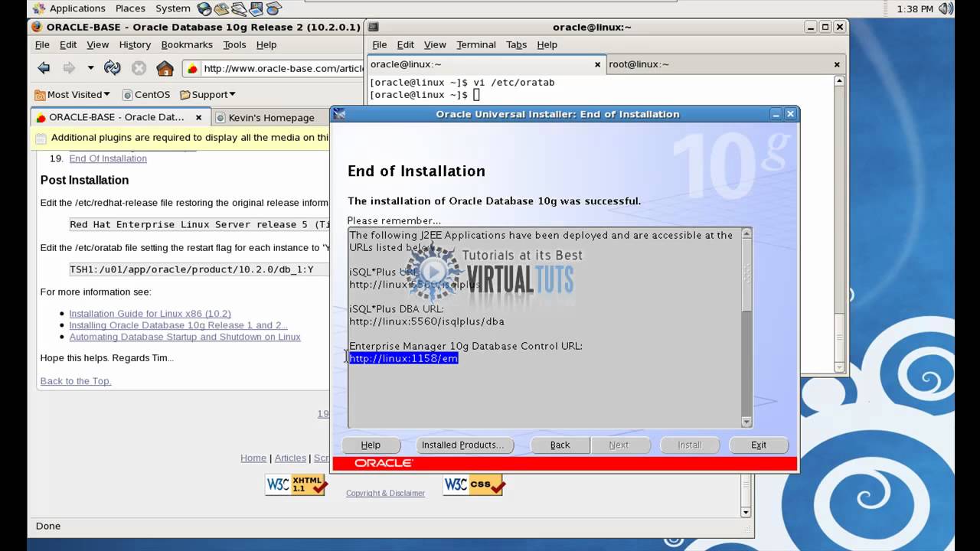Click the iSQL*Plus DBA URL text
The width and height of the screenshot is (980, 551).
click(426, 321)
